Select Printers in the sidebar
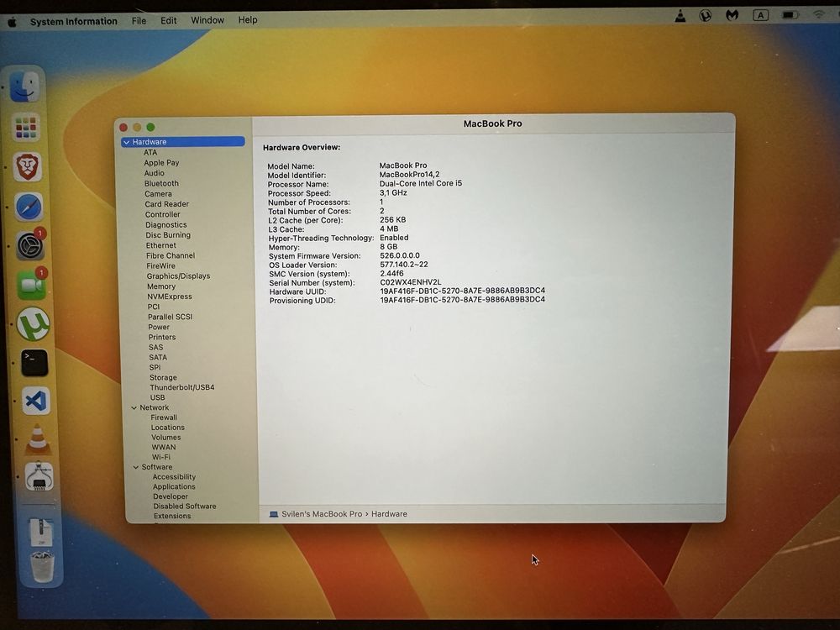 [162, 337]
